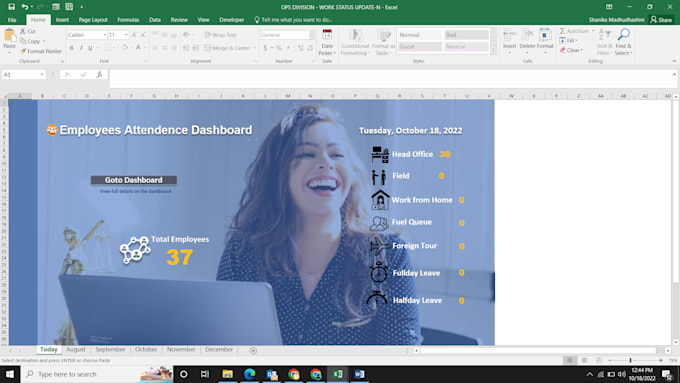Open the Font group dialog launcher
Screen dimensions: 680x383
pyautogui.click(x=146, y=62)
